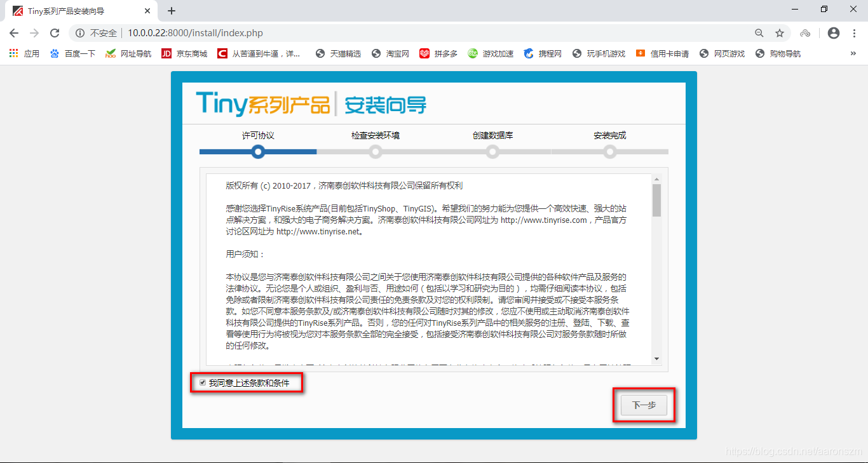Open Chrome three-dot menu

point(853,33)
